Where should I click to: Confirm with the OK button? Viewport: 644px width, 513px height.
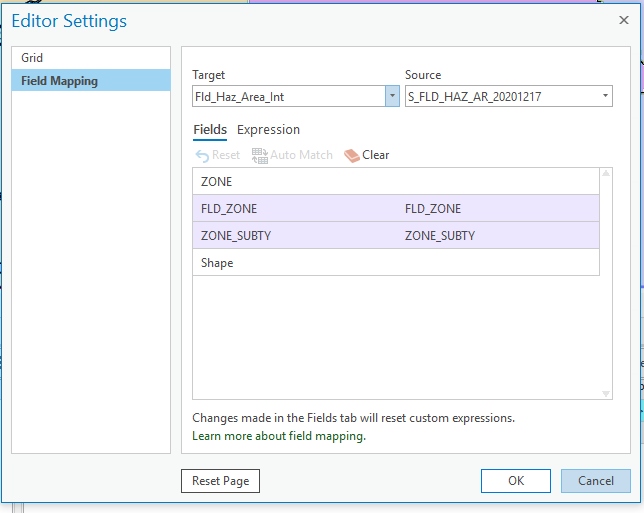tap(515, 481)
